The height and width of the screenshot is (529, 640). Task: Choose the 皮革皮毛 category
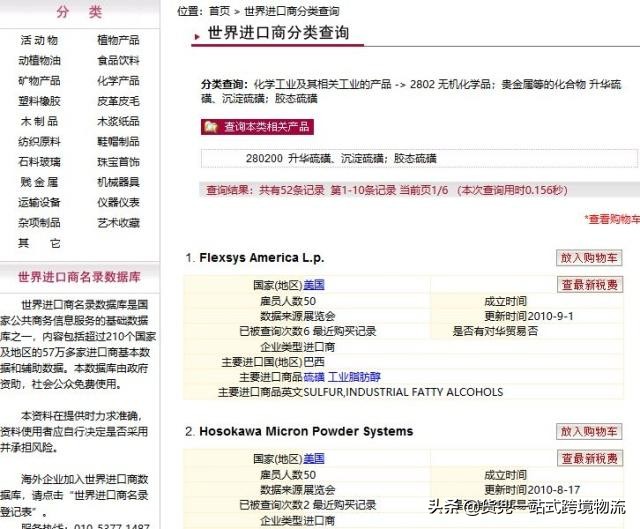(x=118, y=101)
